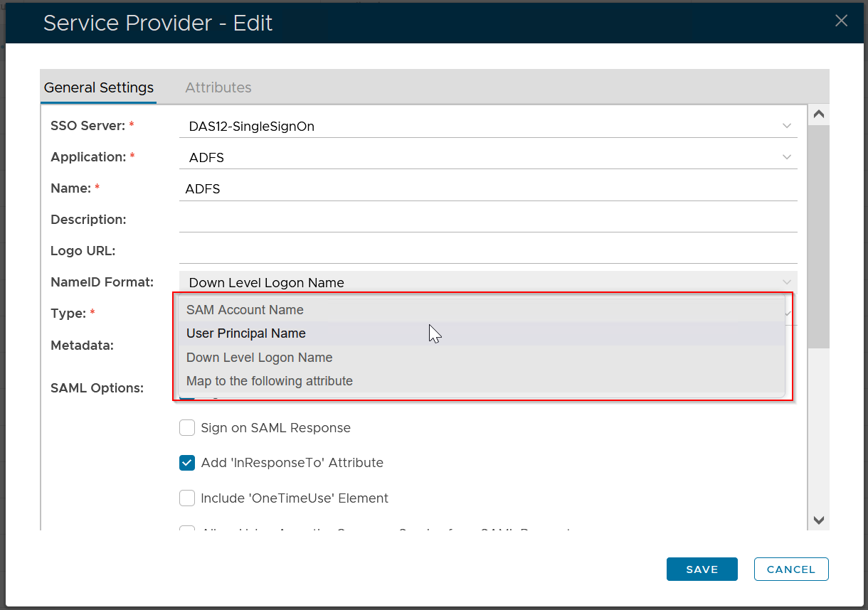Click the scrollbar down arrow
This screenshot has width=868, height=610.
[818, 520]
